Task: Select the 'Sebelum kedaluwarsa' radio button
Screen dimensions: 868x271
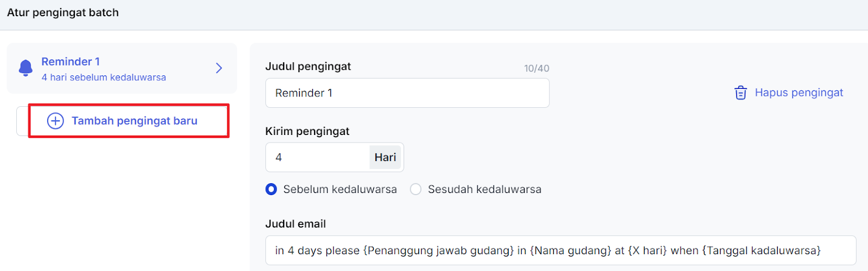Action: [x=271, y=189]
